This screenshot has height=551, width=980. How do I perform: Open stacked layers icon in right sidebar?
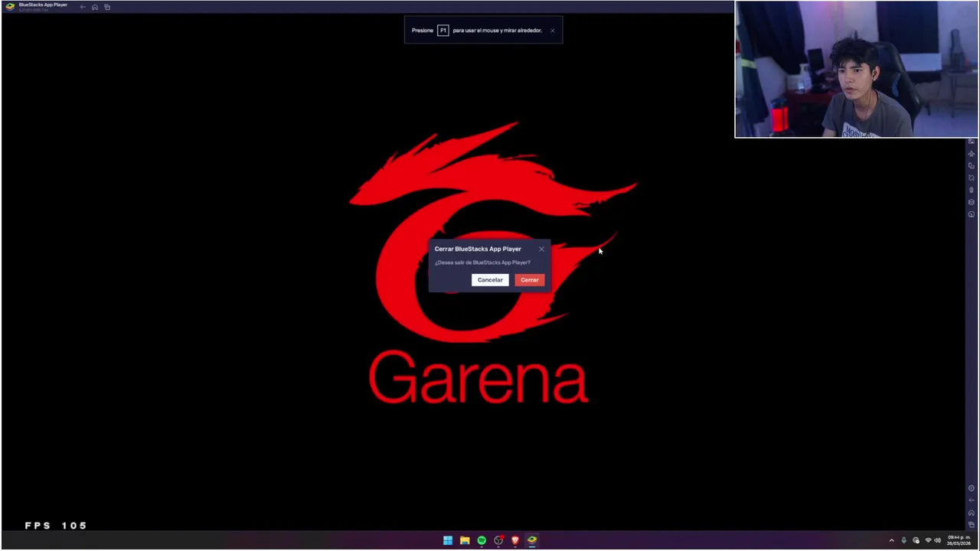tap(972, 202)
